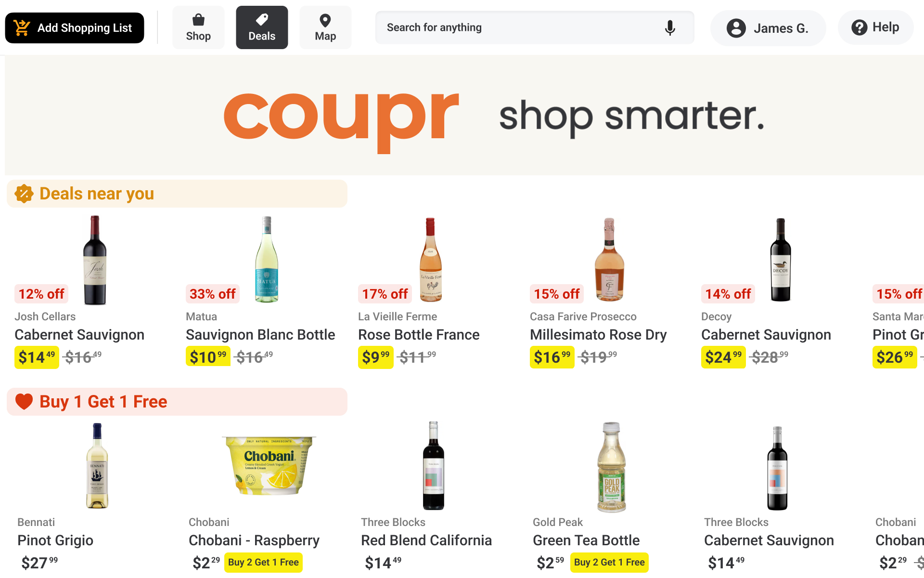Click the Matua Sauvignon Blanc bottle image

266,260
